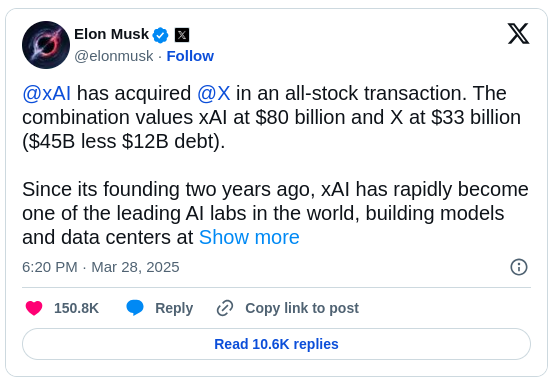
Task: Open Elon Musk's black hole profile picture
Action: click(x=46, y=45)
